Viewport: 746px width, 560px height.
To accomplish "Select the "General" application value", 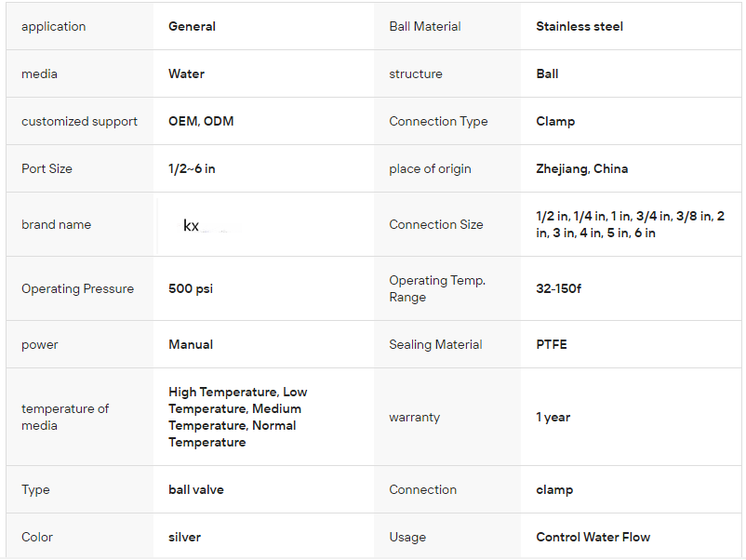I will (x=192, y=27).
